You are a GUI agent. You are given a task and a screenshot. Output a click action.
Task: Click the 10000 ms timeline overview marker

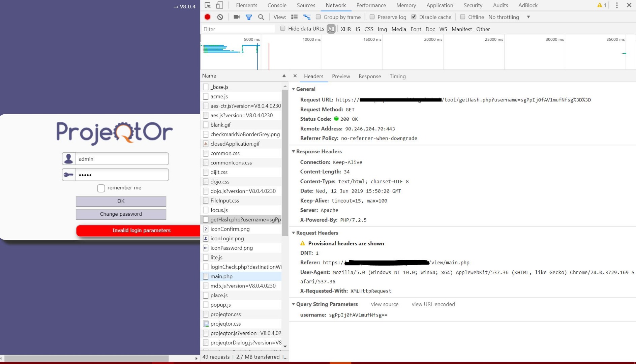click(311, 39)
